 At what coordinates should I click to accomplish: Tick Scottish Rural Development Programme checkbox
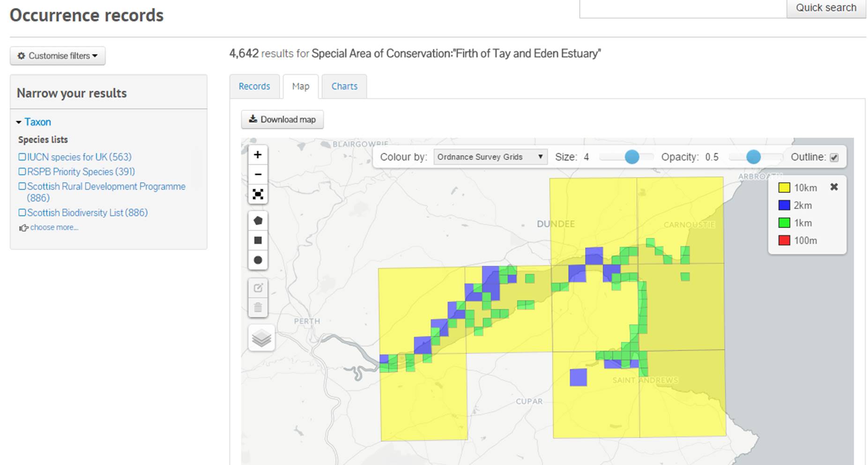(x=22, y=186)
